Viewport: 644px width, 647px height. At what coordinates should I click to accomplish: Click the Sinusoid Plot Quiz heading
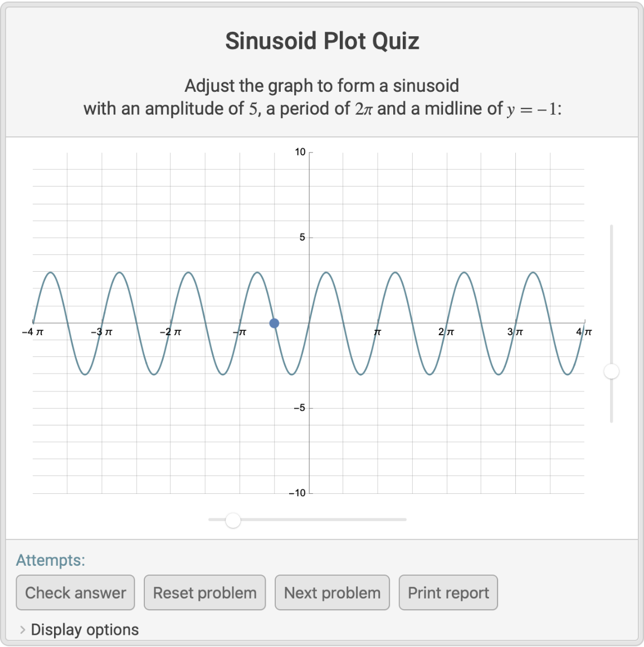pyautogui.click(x=322, y=41)
